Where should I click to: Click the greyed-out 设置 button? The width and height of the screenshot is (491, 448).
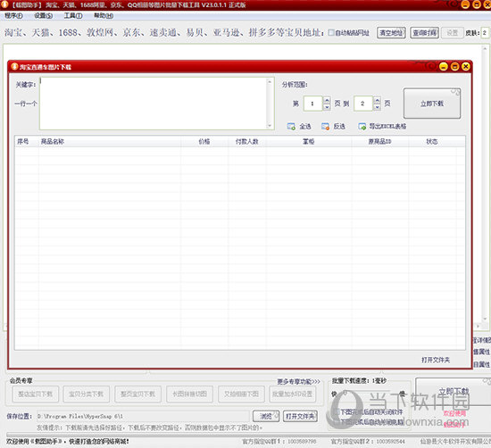pos(452,32)
